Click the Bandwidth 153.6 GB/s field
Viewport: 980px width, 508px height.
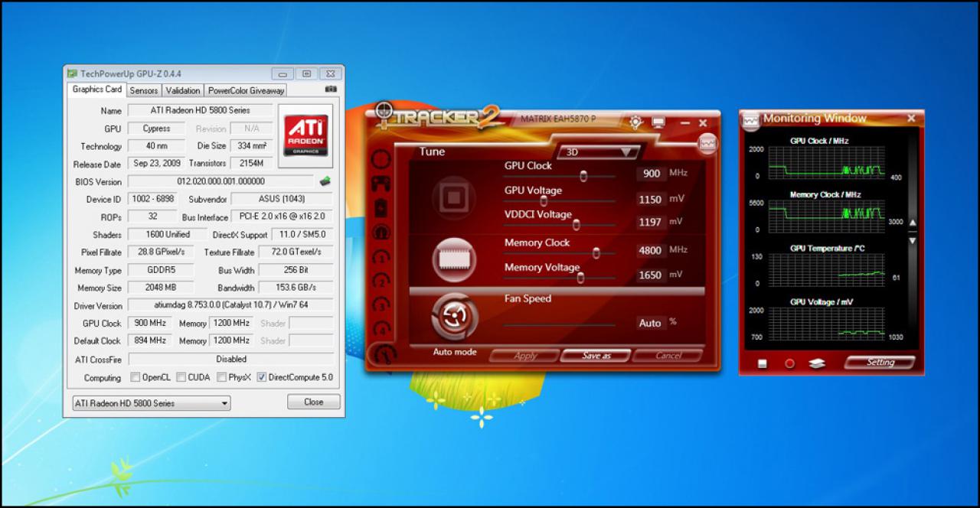pos(296,288)
